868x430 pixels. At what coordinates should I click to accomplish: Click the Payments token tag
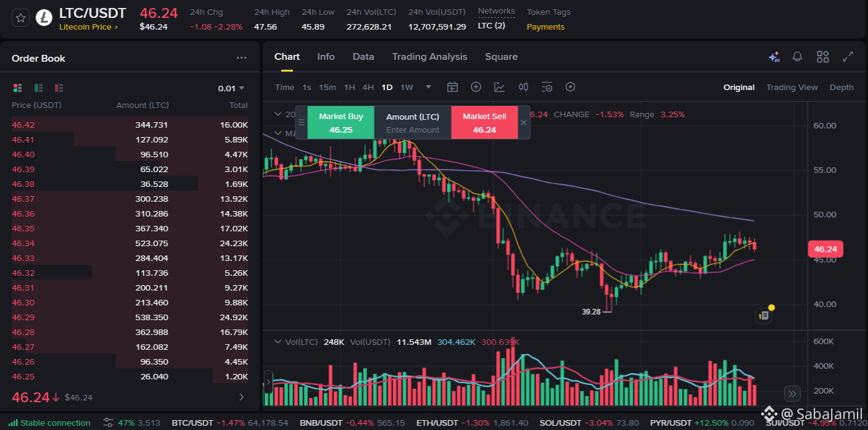(x=545, y=27)
